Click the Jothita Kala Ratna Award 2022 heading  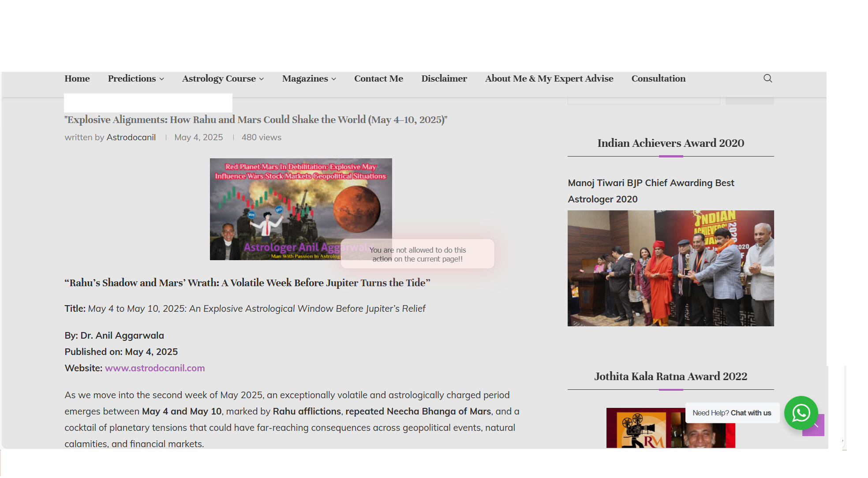pyautogui.click(x=670, y=377)
